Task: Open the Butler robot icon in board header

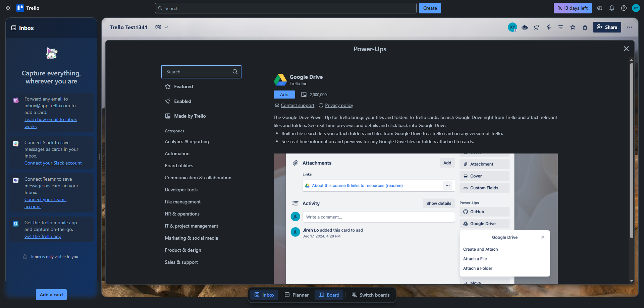Action: (x=525, y=27)
